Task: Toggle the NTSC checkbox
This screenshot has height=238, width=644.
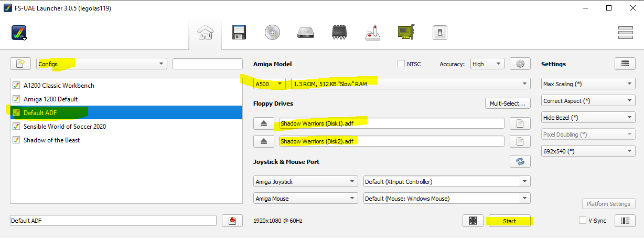Action: pos(401,64)
